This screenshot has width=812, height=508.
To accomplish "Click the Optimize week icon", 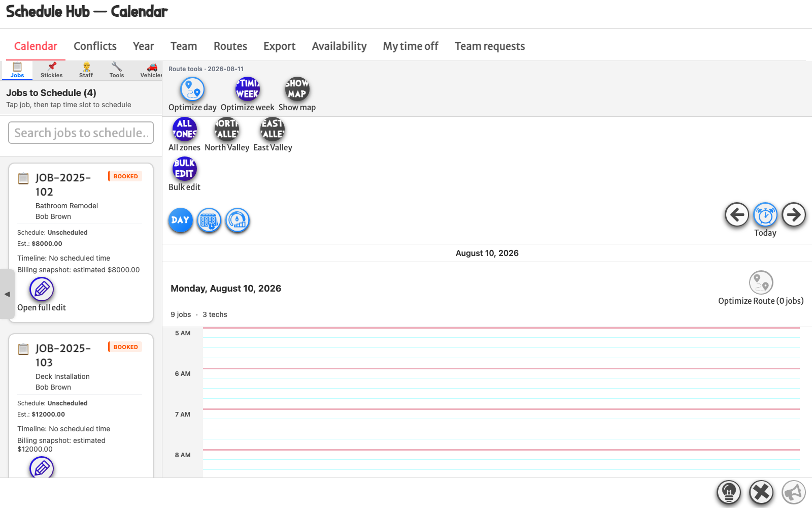I will click(247, 89).
